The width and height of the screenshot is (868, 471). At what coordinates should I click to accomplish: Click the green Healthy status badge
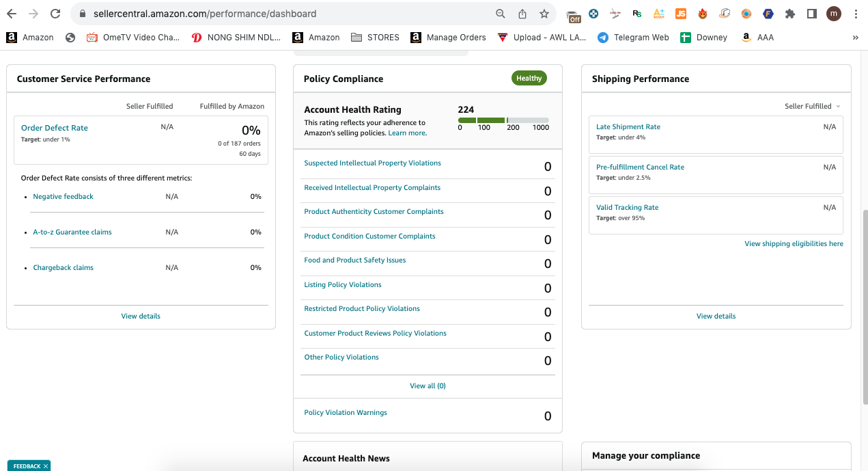[529, 78]
